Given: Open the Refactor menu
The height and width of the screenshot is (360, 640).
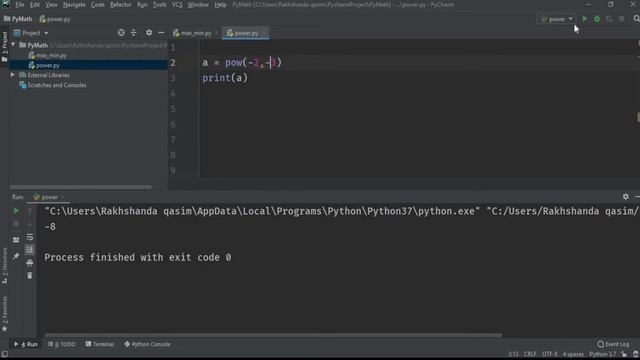Looking at the screenshot, I should [x=120, y=5].
